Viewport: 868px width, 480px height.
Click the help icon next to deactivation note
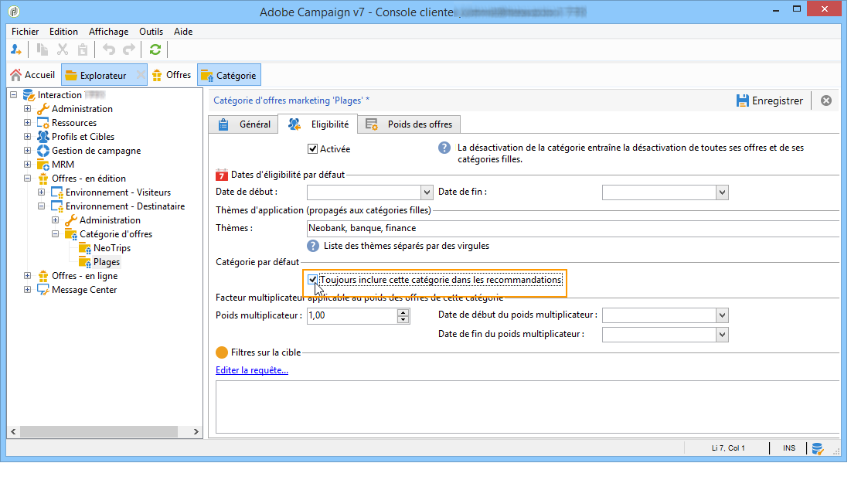(x=444, y=148)
